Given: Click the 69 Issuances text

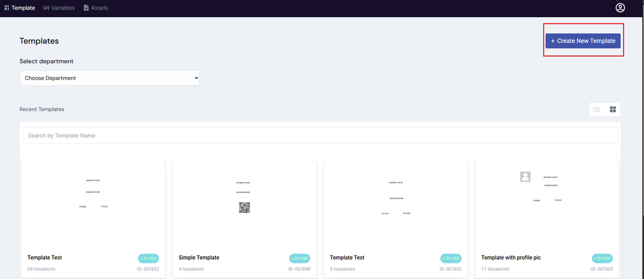Looking at the screenshot, I should pos(41,269).
